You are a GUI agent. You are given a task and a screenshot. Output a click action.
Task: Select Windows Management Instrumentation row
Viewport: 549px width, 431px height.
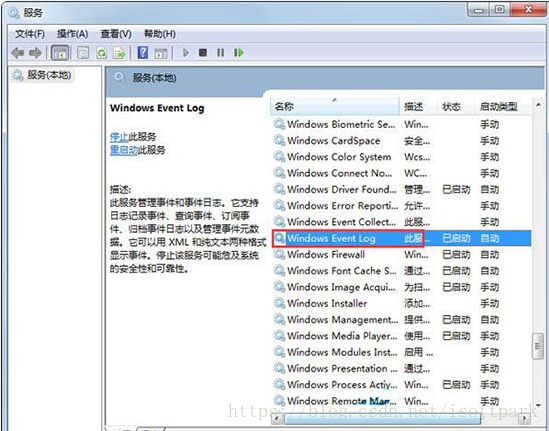pos(402,320)
